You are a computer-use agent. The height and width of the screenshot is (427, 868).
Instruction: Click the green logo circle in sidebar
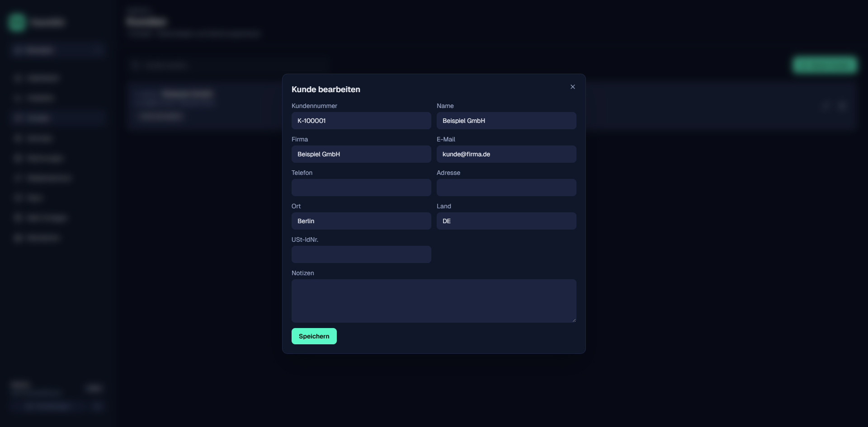coord(17,22)
